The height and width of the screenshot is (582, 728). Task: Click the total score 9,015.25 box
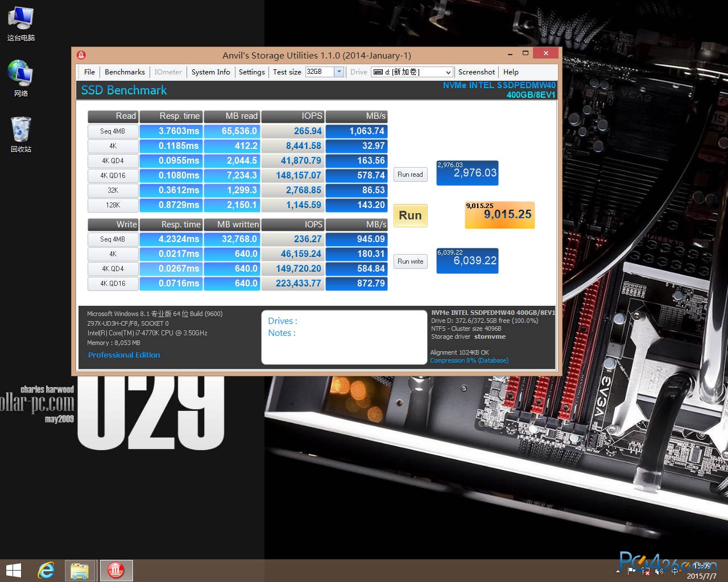click(500, 215)
